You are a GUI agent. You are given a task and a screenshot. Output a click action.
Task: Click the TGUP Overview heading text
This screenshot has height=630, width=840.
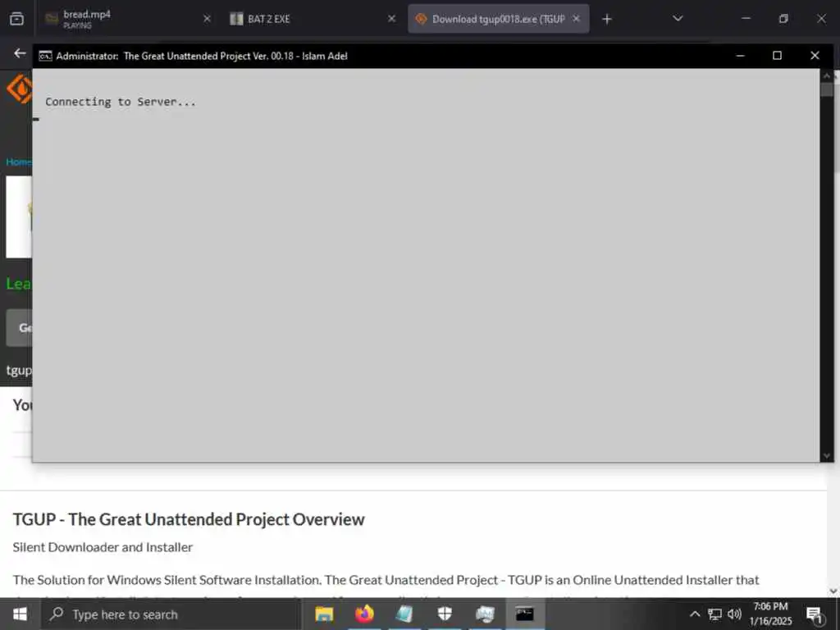[189, 519]
